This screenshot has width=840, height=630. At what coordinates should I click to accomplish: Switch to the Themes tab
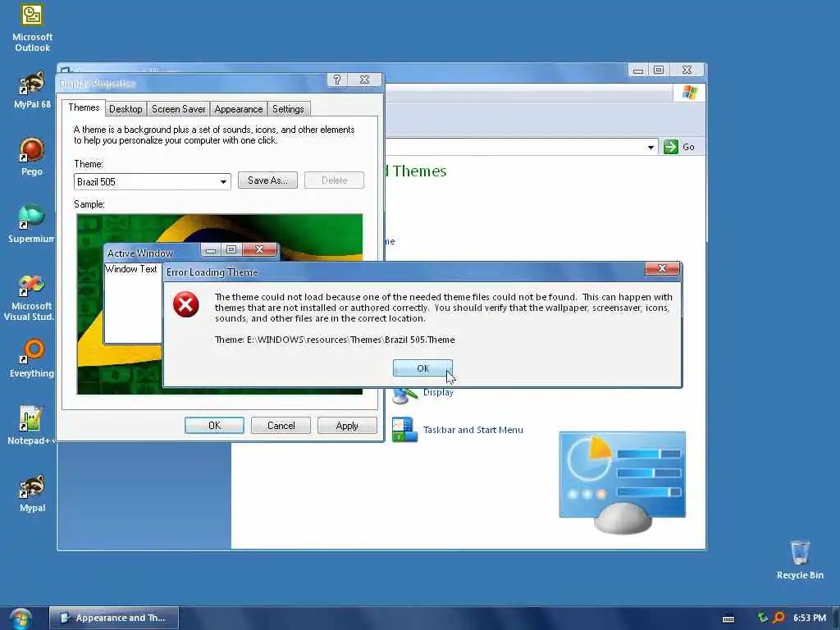[84, 107]
